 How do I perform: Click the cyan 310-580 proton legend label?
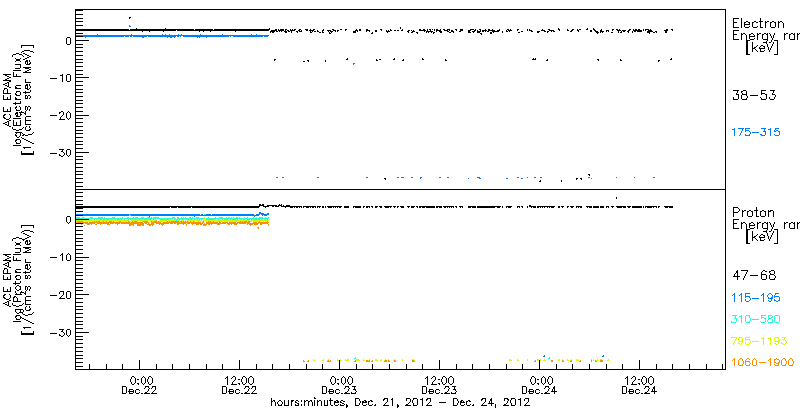[756, 319]
